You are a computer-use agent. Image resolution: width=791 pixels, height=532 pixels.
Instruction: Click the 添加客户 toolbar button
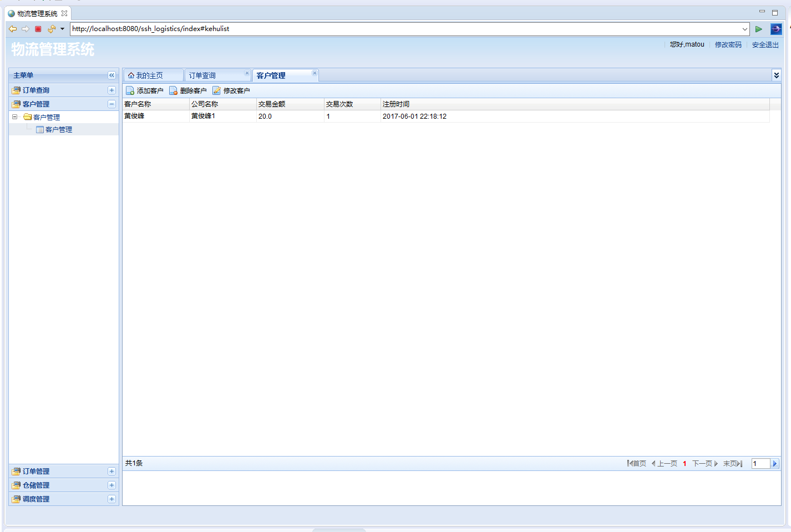coord(145,91)
